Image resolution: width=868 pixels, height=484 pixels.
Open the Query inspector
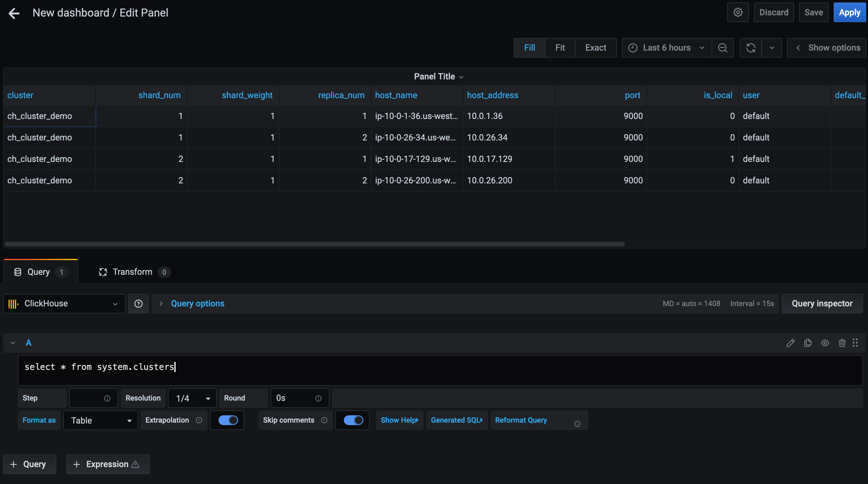822,304
